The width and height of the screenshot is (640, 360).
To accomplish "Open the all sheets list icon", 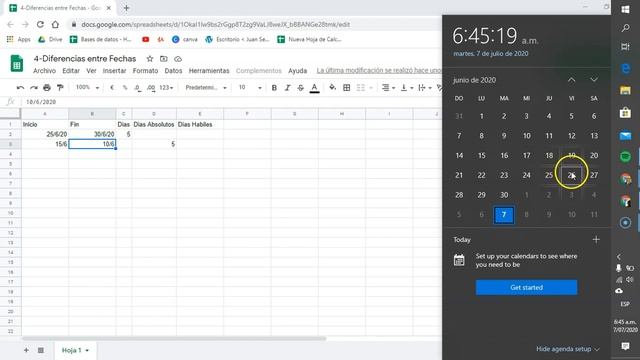I will [x=41, y=350].
